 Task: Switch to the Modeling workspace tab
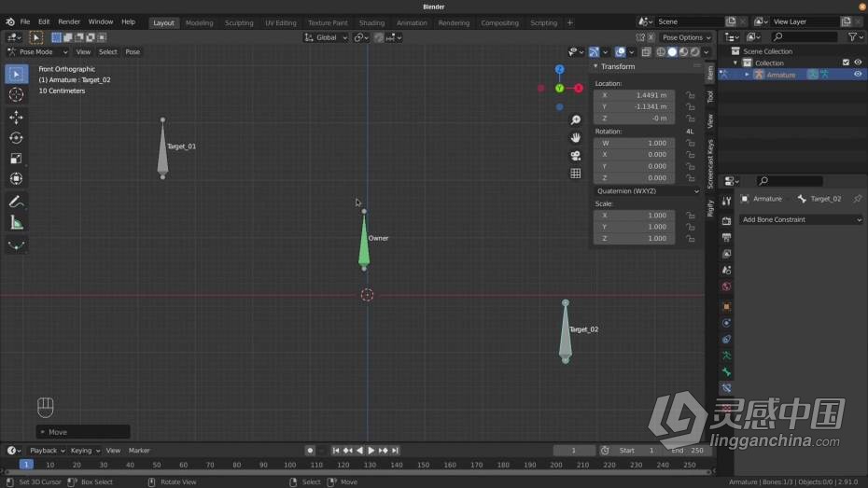point(200,22)
